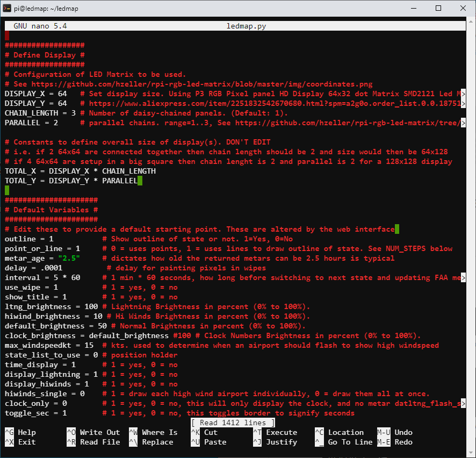Click the 'DON'T EDIT' constants comment line
Screen dimensions: 476x458
point(138,142)
